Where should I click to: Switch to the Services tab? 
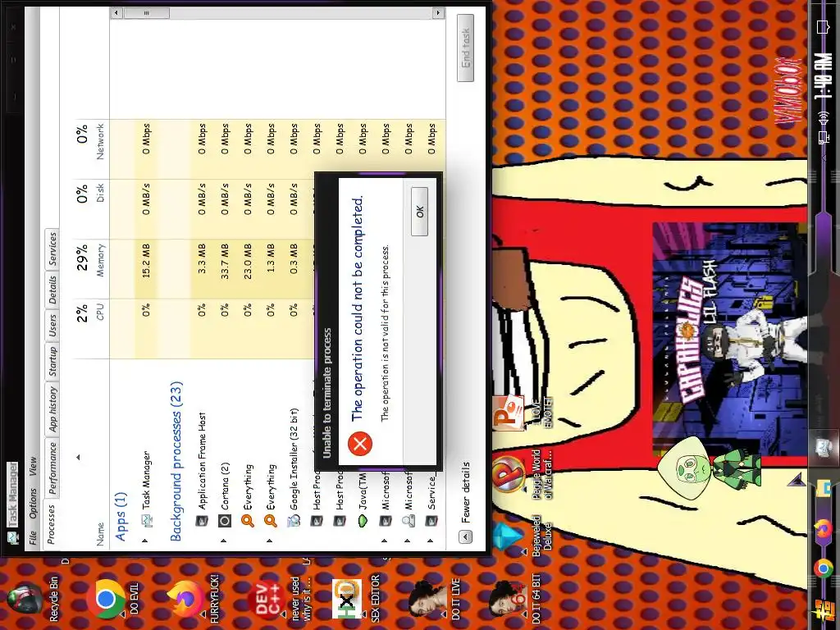click(x=52, y=248)
